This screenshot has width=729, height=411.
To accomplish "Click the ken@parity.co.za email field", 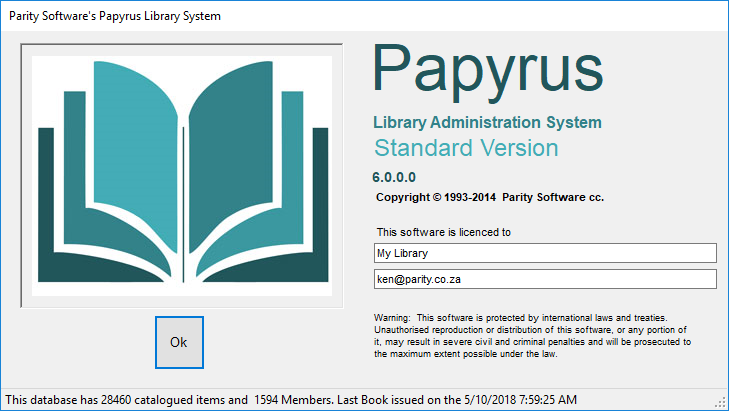I will (545, 279).
